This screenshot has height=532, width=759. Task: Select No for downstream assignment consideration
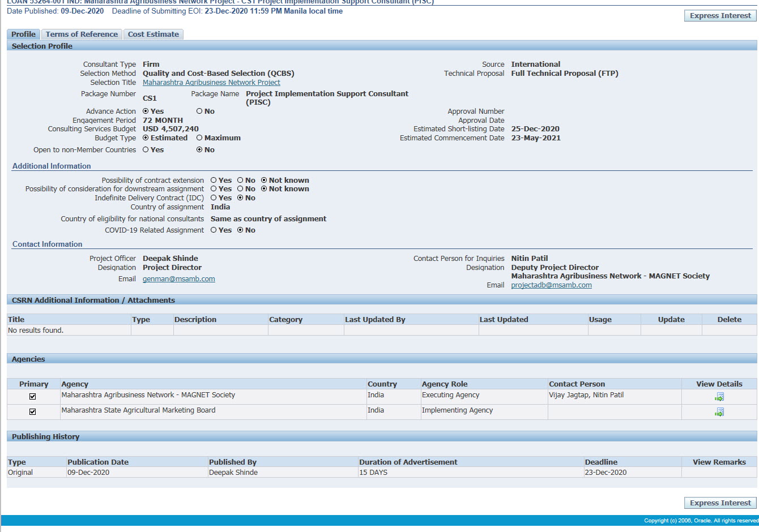coord(240,189)
